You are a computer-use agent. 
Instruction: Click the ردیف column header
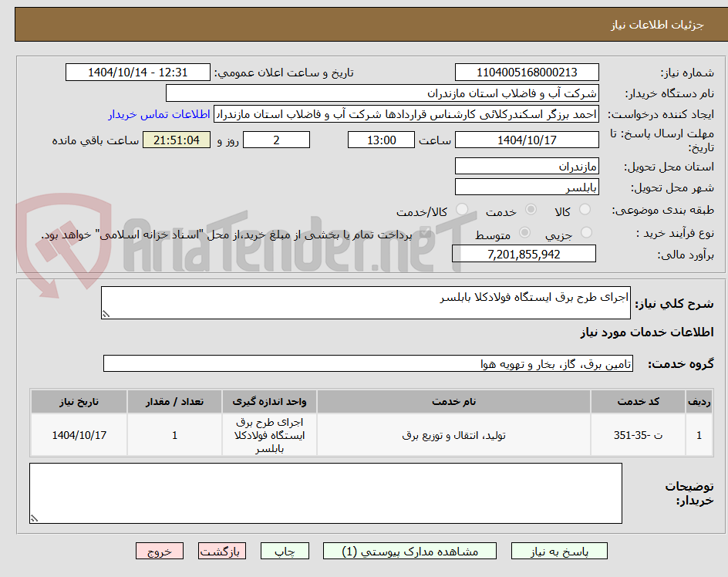pos(699,401)
